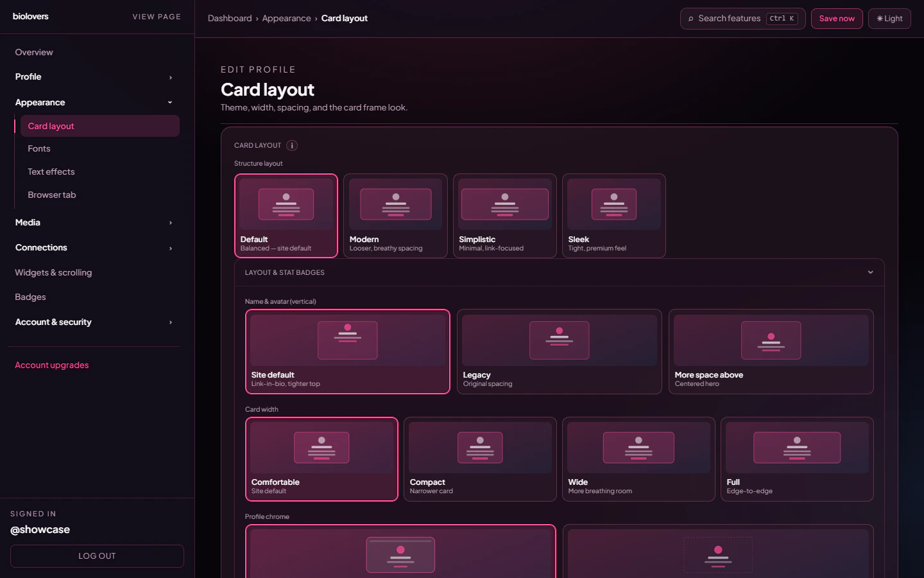Open Badges page
The height and width of the screenshot is (578, 924).
click(x=94, y=297)
